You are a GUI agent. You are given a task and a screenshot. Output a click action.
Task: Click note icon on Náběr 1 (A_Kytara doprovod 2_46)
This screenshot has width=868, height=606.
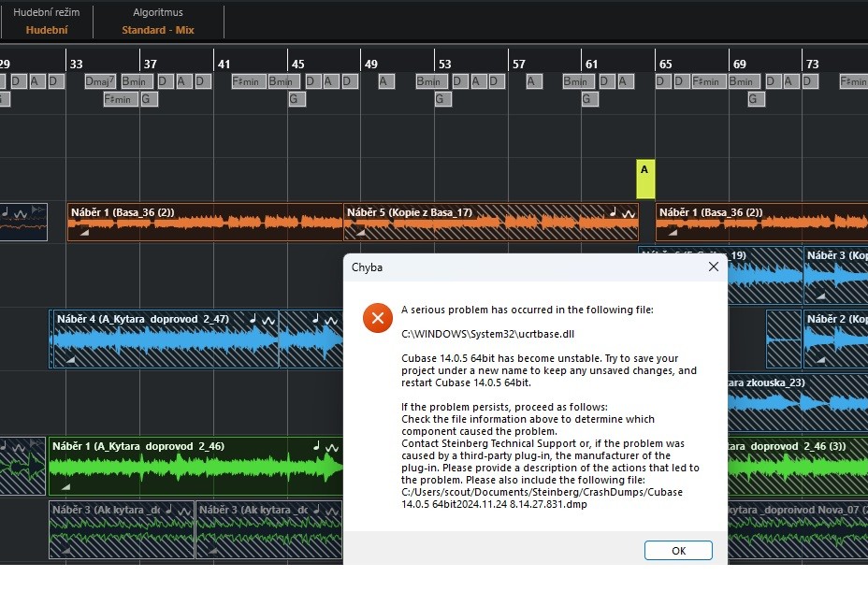[x=317, y=445]
